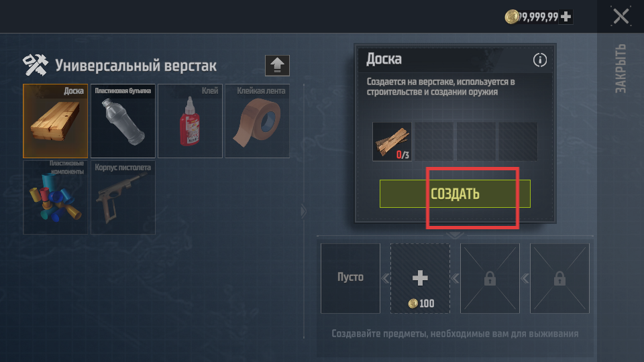Click the ЗАКРЫТЬ vertical label

pos(621,68)
